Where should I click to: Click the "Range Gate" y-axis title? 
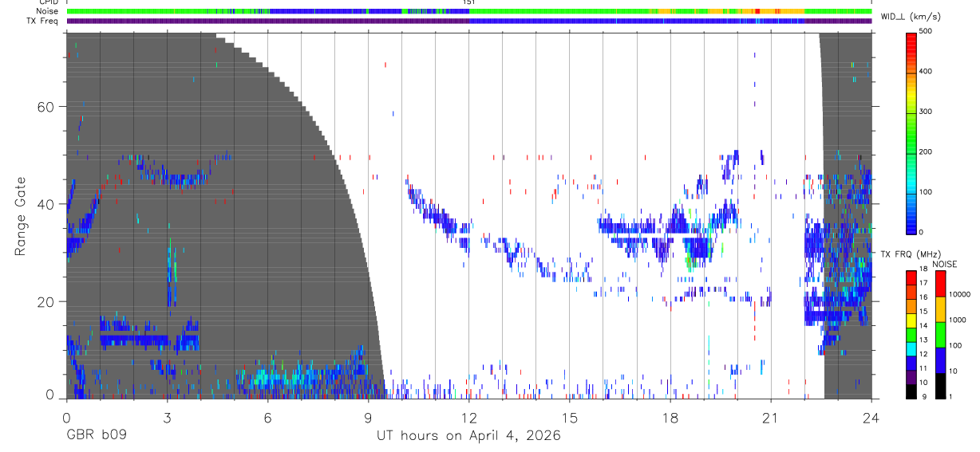[x=22, y=216]
